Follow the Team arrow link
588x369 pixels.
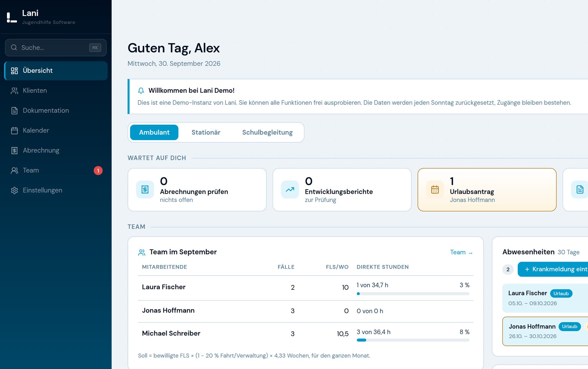tap(461, 252)
